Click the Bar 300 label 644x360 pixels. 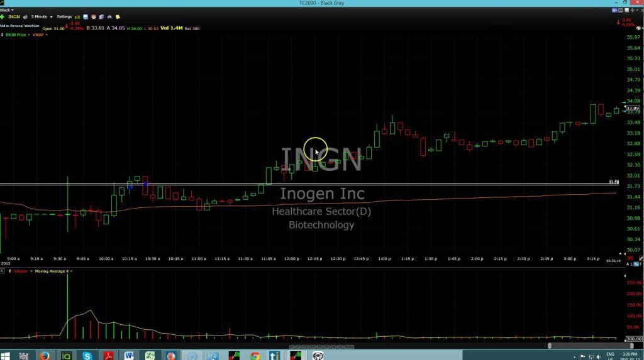(192, 29)
